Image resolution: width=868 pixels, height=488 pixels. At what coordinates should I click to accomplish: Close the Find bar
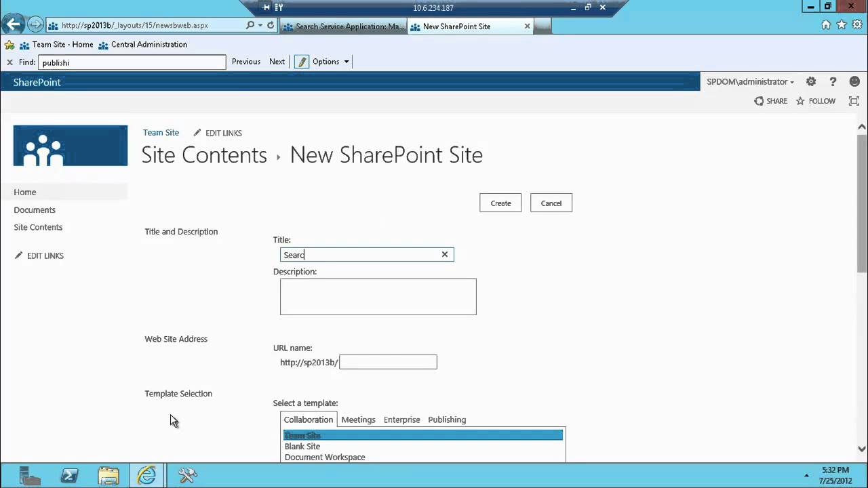coord(9,62)
